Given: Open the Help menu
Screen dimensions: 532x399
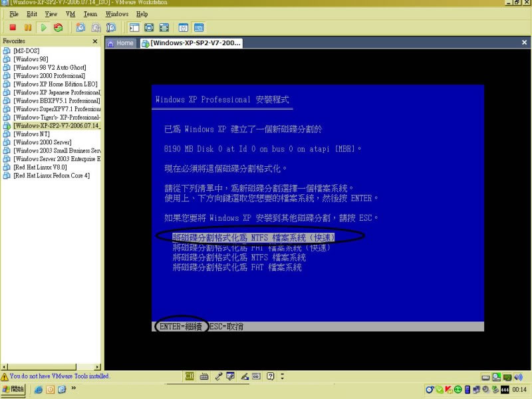Looking at the screenshot, I should [x=142, y=14].
